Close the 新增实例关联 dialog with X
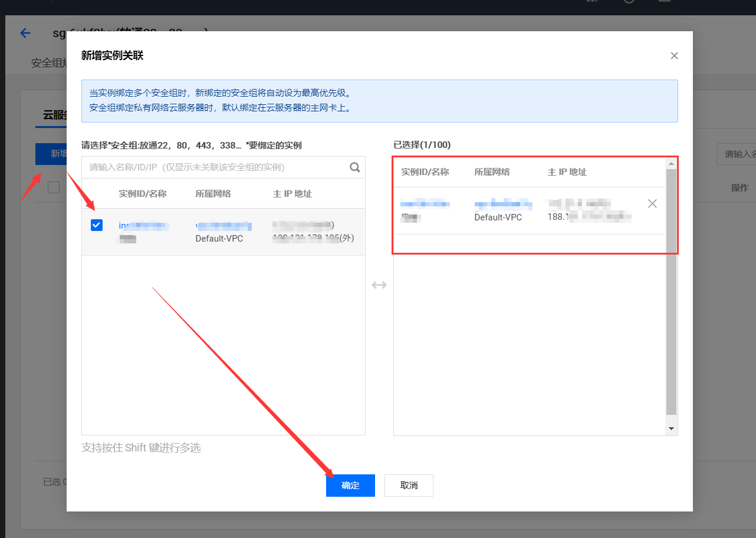The image size is (756, 538). pyautogui.click(x=674, y=56)
